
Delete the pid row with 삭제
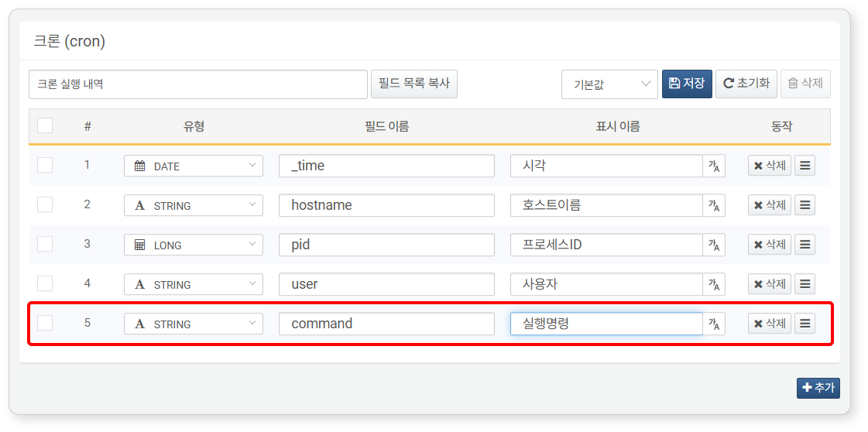pos(770,245)
